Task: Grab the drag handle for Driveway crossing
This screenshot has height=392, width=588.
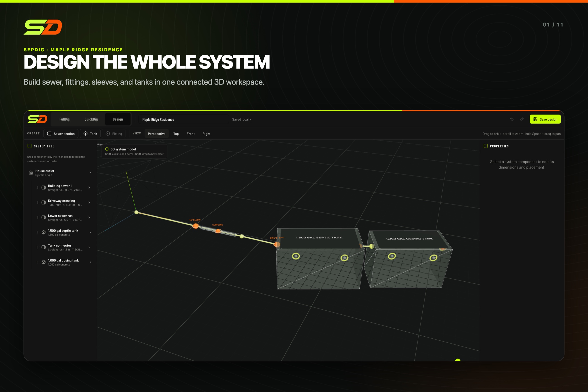Action: [37, 202]
